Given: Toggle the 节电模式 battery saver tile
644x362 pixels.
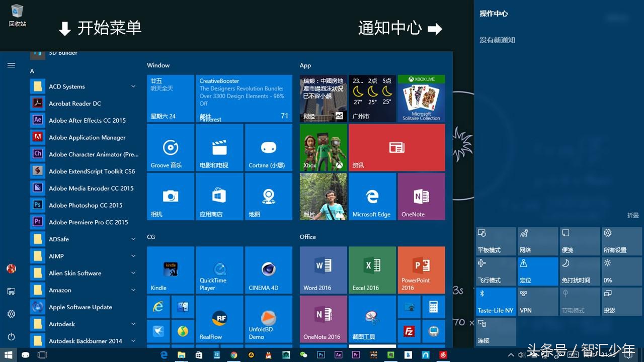Looking at the screenshot, I should (580, 302).
